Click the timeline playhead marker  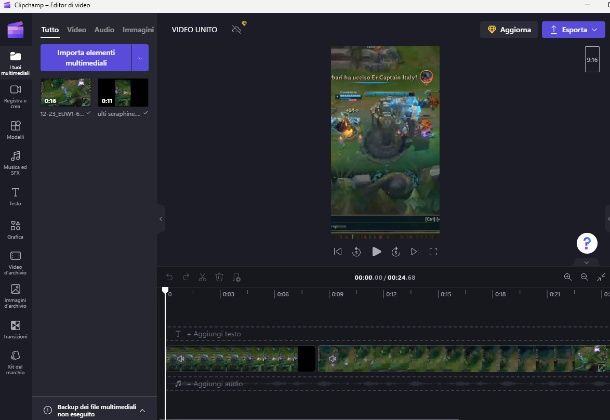(165, 290)
